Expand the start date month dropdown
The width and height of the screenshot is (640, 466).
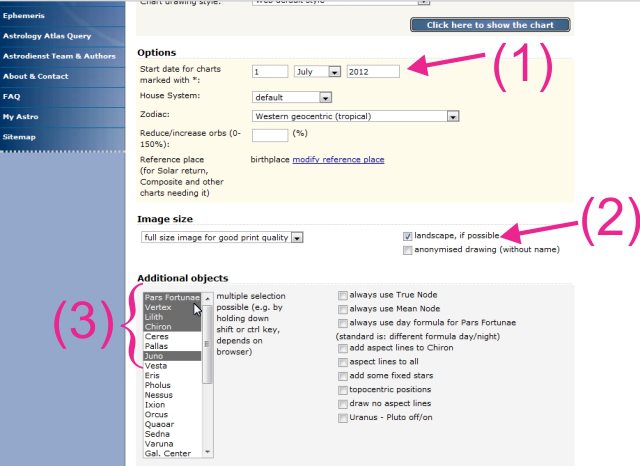point(317,71)
